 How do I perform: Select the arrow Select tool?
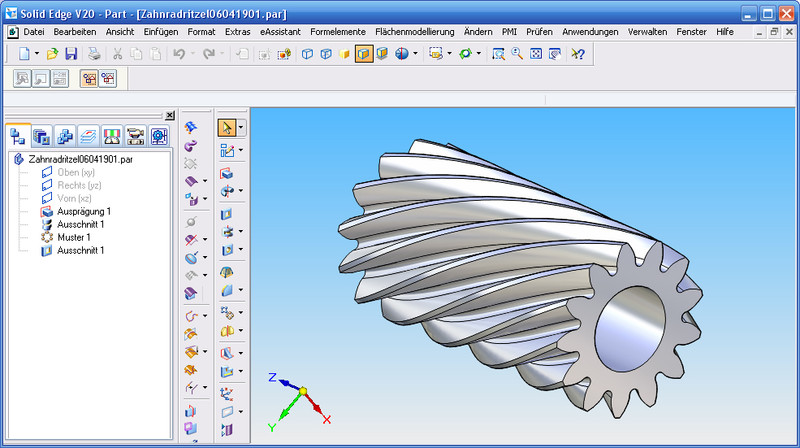coord(227,127)
